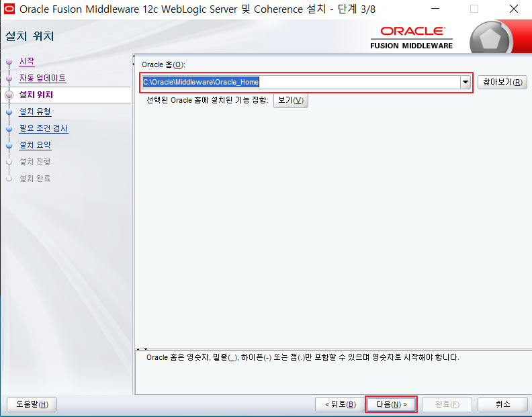
Task: Open the Oracle 홈 path dropdown arrow
Action: 465,82
